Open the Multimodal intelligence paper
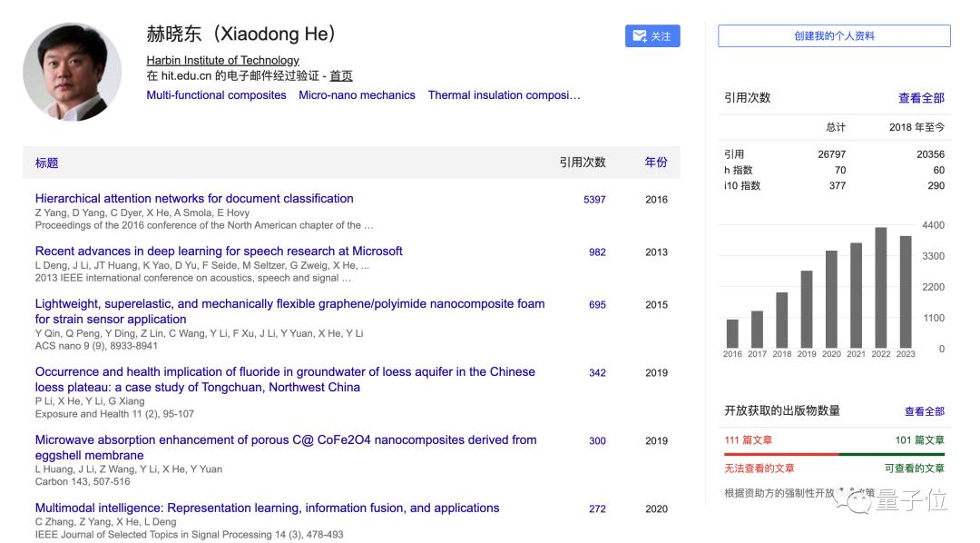980x543 pixels. click(x=267, y=508)
